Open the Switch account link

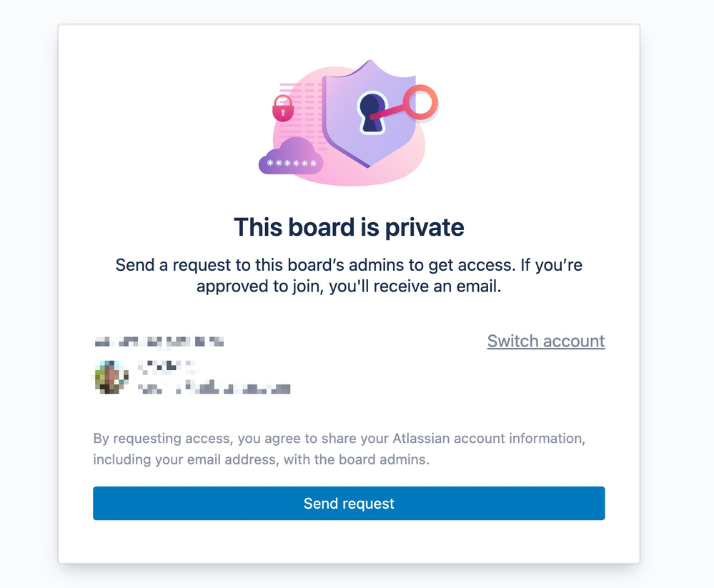(546, 341)
